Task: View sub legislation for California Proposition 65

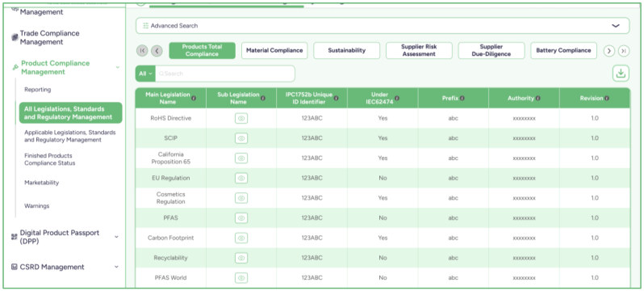Action: [241, 158]
